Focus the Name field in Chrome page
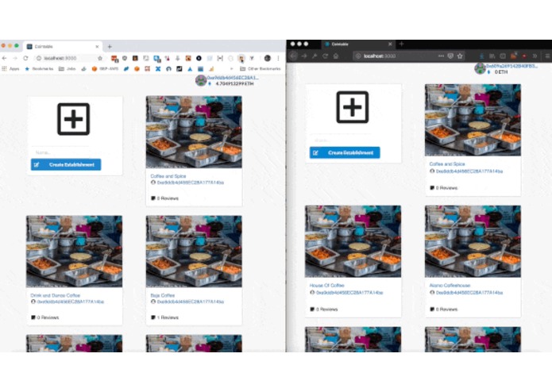This screenshot has width=552, height=392. coord(60,152)
